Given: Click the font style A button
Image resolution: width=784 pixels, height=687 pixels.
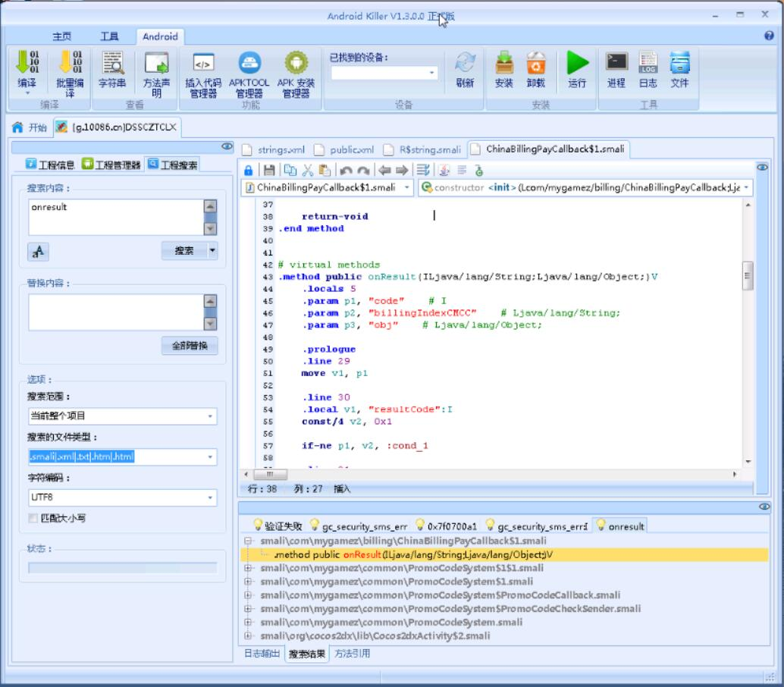Looking at the screenshot, I should (x=38, y=252).
